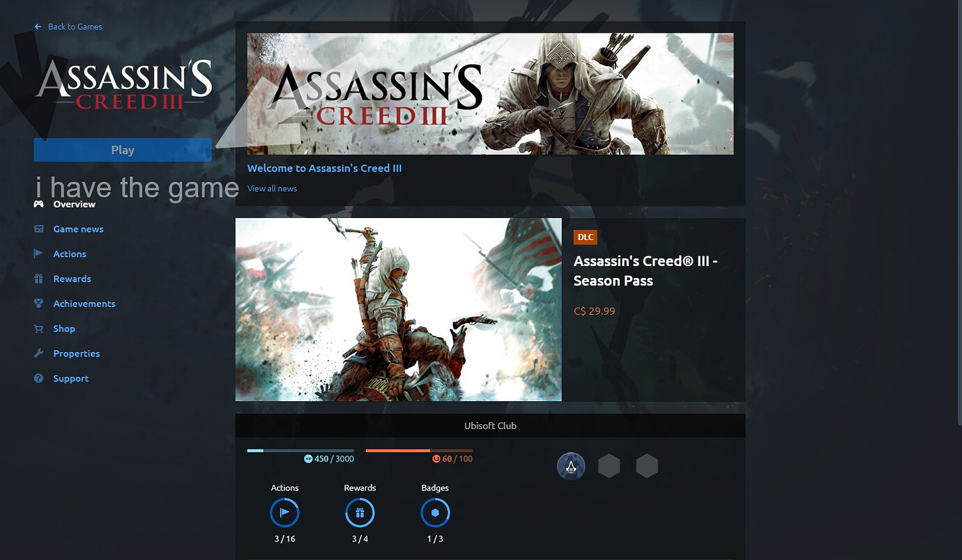Click the Support question mark icon
This screenshot has width=962, height=560.
38,378
